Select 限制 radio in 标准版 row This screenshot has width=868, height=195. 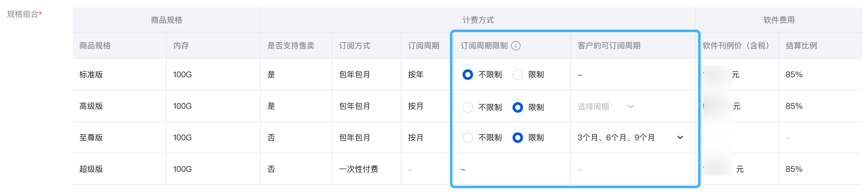click(x=518, y=75)
